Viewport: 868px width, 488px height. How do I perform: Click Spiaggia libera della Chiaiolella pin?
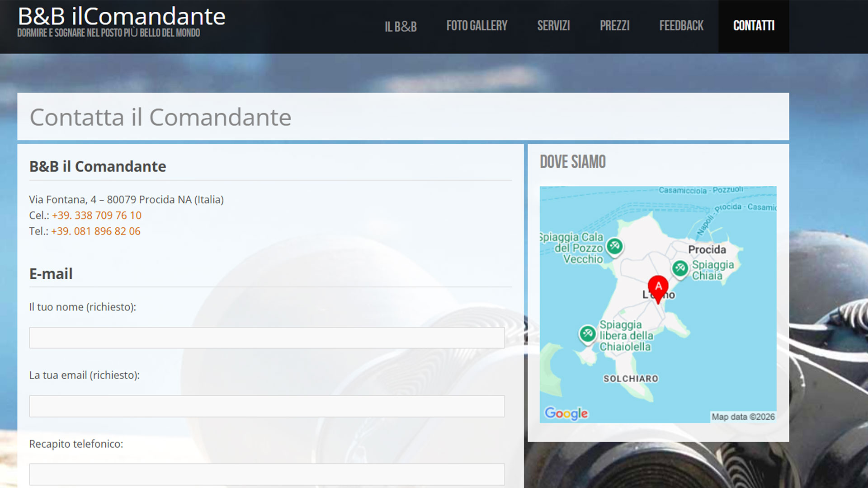click(x=587, y=334)
